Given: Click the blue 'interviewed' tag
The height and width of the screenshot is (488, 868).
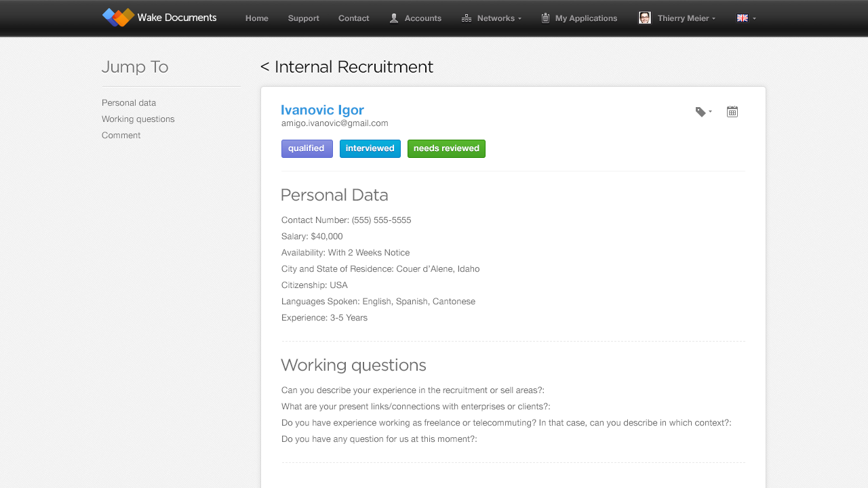Looking at the screenshot, I should tap(370, 148).
